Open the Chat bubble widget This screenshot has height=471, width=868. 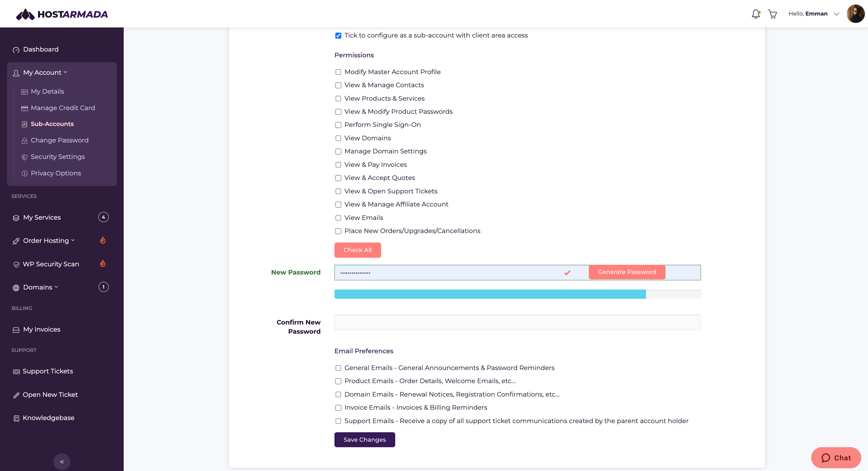point(836,458)
